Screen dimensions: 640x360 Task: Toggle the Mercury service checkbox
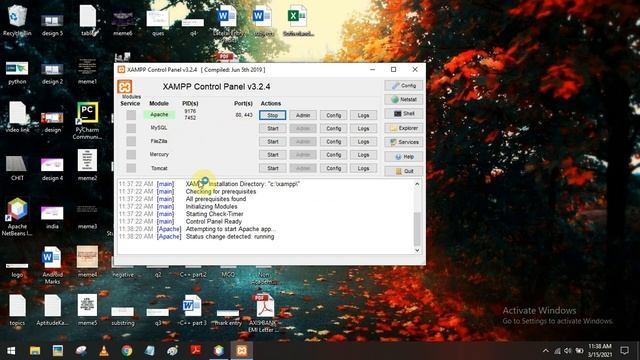pyautogui.click(x=131, y=155)
